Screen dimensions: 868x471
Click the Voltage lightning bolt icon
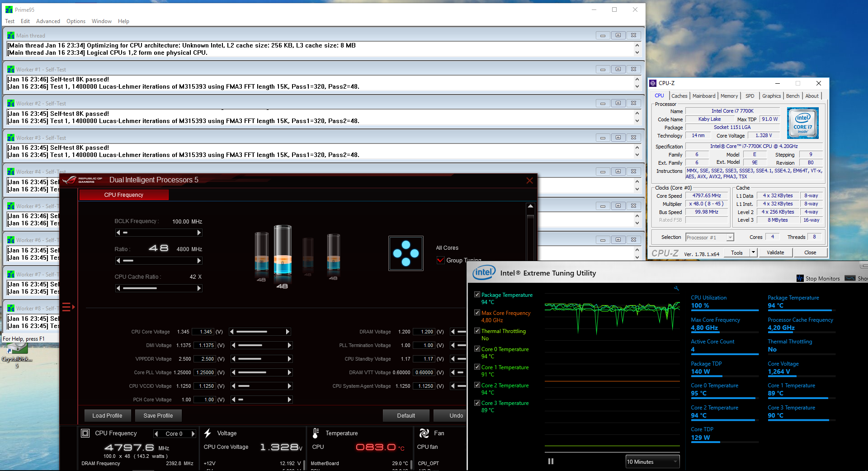pos(208,433)
